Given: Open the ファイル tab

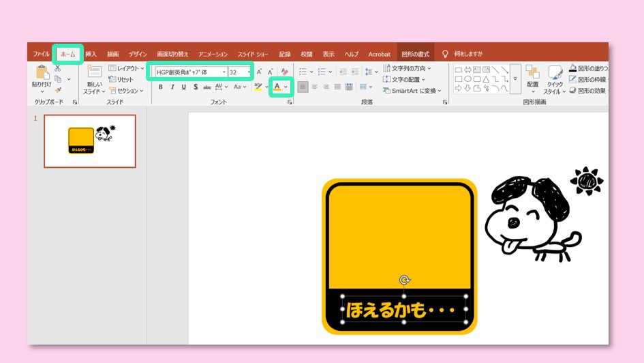Looking at the screenshot, I should (41, 54).
